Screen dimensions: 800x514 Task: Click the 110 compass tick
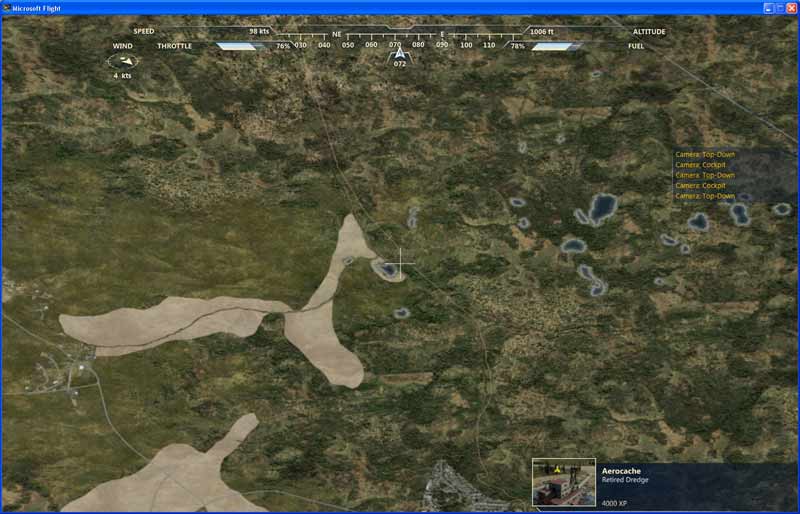[x=489, y=45]
